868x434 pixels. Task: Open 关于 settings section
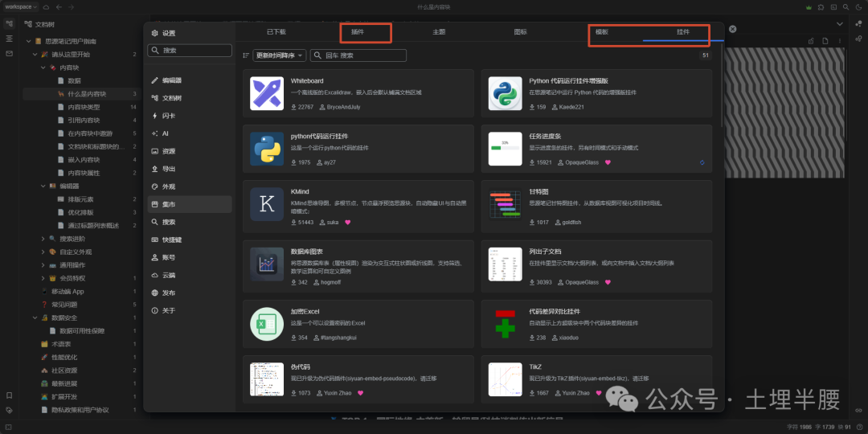tap(190, 310)
